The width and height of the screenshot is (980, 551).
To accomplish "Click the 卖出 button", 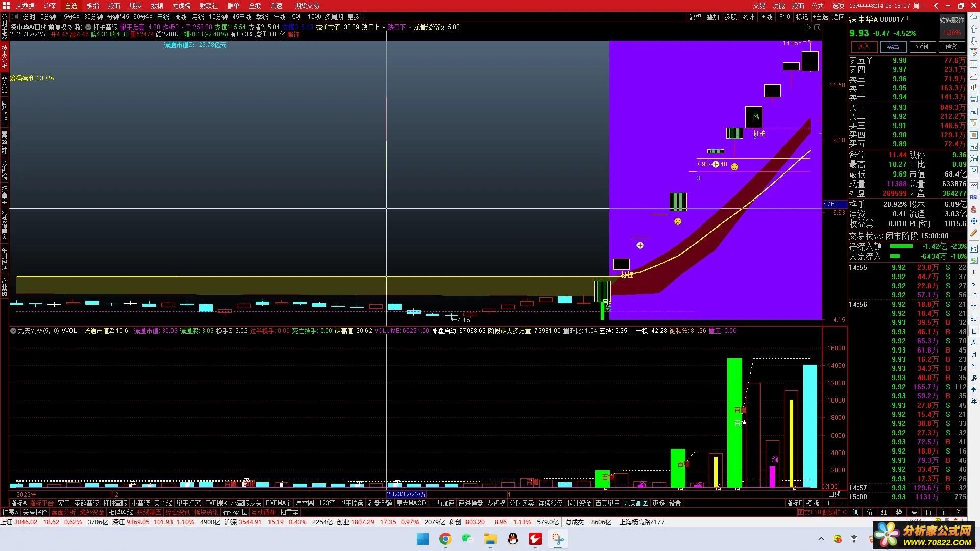I will (x=893, y=46).
